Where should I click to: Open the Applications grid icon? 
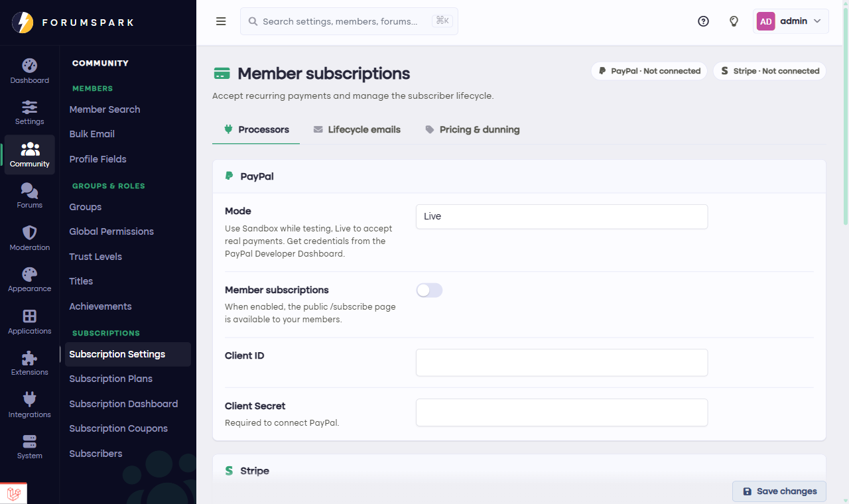tap(29, 316)
